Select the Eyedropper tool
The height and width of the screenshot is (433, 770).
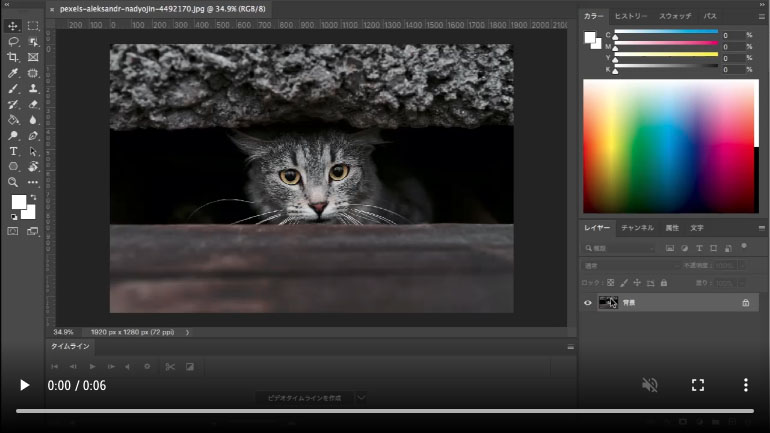click(13, 73)
